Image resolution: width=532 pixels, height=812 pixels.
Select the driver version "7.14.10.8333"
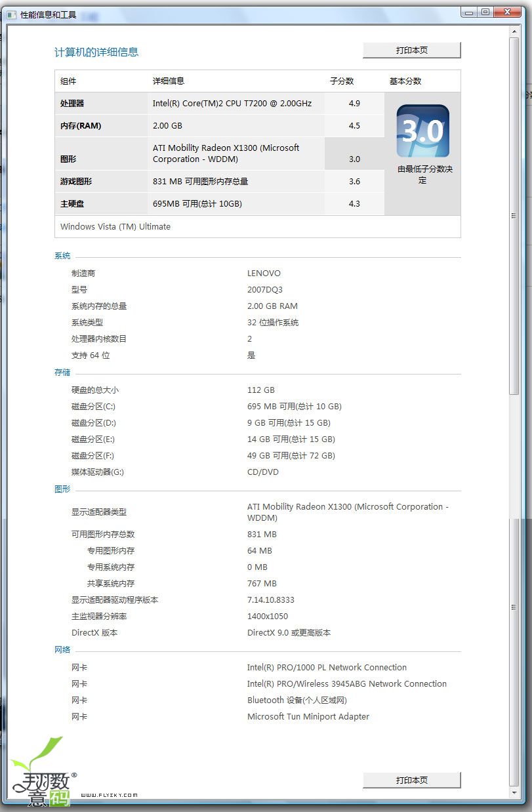271,600
